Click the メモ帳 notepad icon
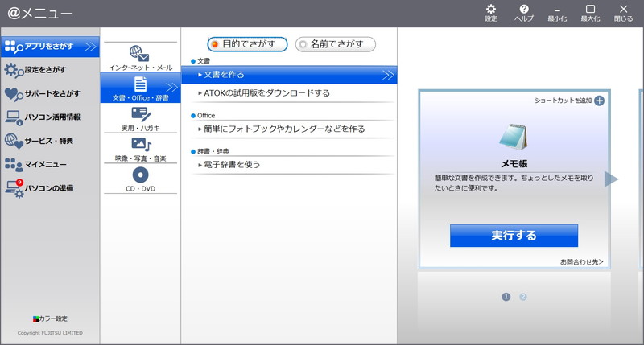Viewport: 644px width, 345px height. click(513, 137)
